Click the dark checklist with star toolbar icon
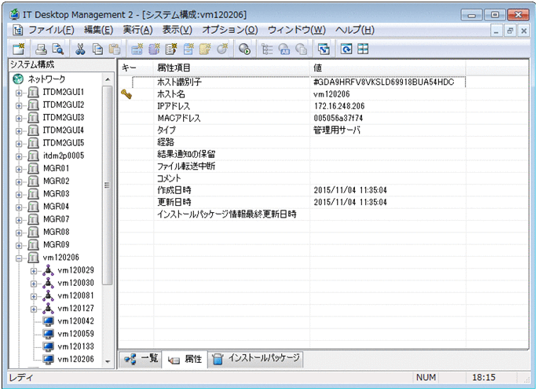The width and height of the screenshot is (538, 392). pos(171,49)
